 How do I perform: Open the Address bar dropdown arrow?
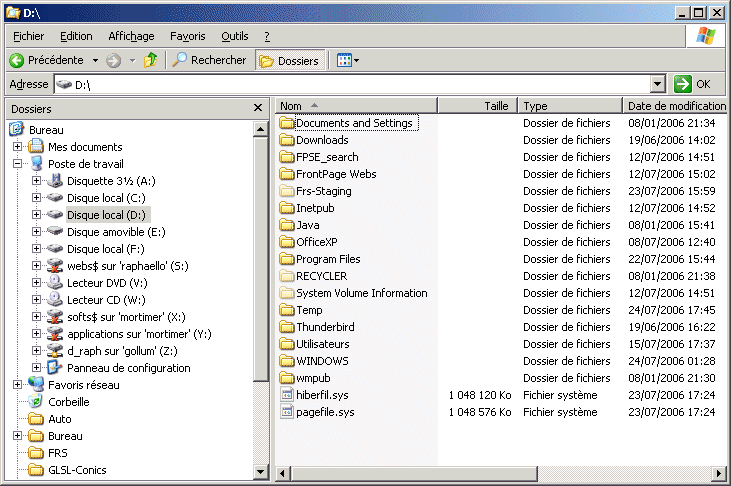(657, 85)
